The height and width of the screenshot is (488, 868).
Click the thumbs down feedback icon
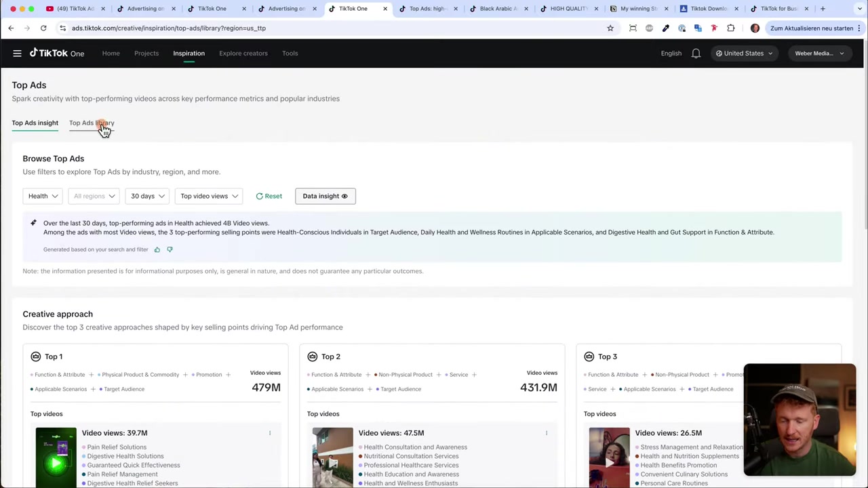click(x=170, y=249)
